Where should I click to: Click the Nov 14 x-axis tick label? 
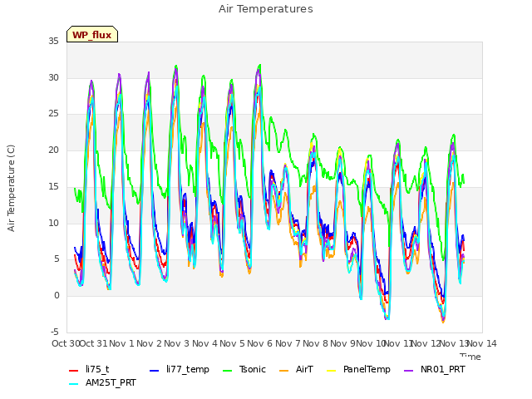coord(482,343)
